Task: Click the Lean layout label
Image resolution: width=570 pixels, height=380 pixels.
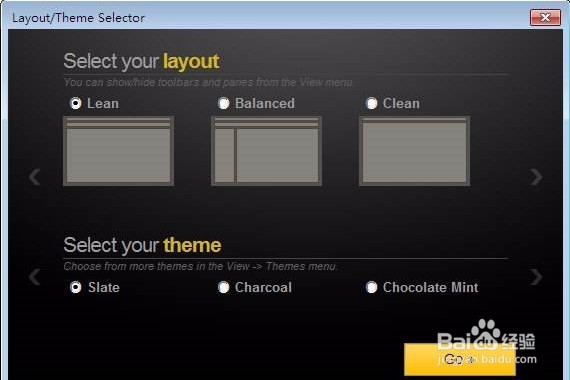Action: coord(103,104)
